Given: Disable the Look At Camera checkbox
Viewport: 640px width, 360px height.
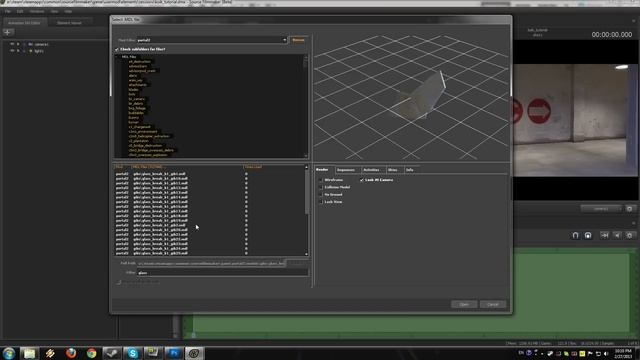Looking at the screenshot, I should pos(362,180).
